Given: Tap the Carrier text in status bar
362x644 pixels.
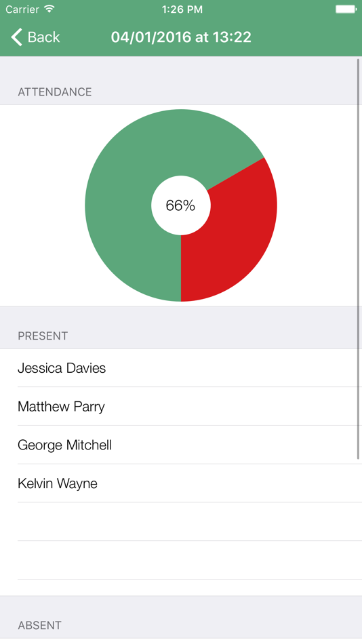Looking at the screenshot, I should tap(22, 9).
